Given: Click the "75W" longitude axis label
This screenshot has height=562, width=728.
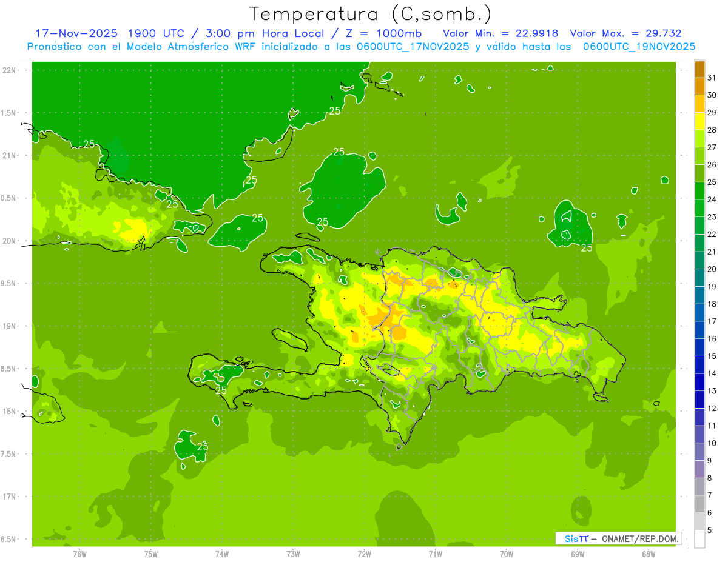Looking at the screenshot, I should tap(150, 554).
